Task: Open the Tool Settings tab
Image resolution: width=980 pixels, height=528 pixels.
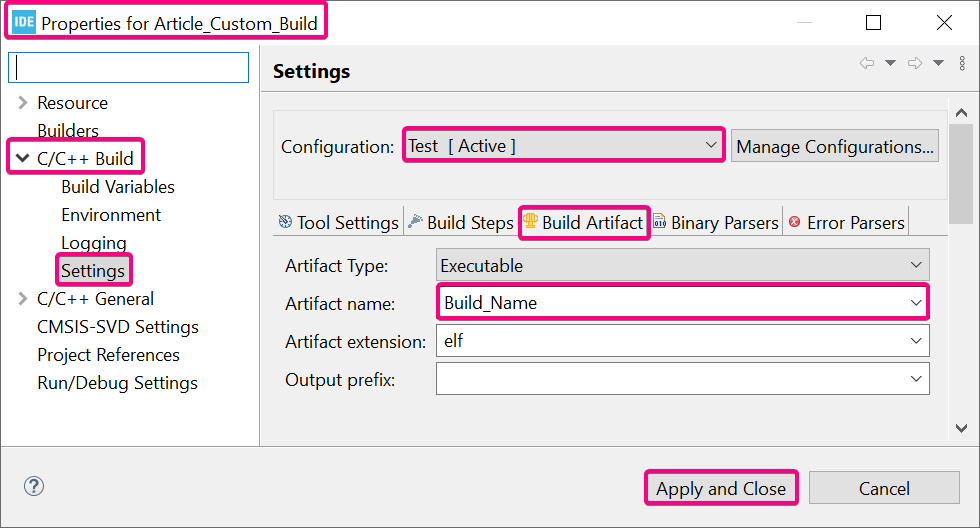Action: pyautogui.click(x=338, y=223)
